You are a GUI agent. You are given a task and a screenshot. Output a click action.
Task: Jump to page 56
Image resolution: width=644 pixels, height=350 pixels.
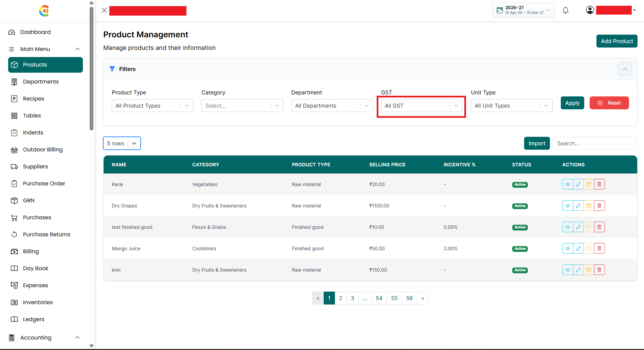(409, 298)
